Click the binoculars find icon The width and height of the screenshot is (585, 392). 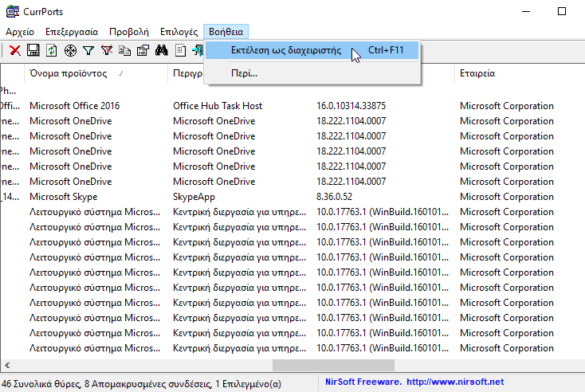161,50
